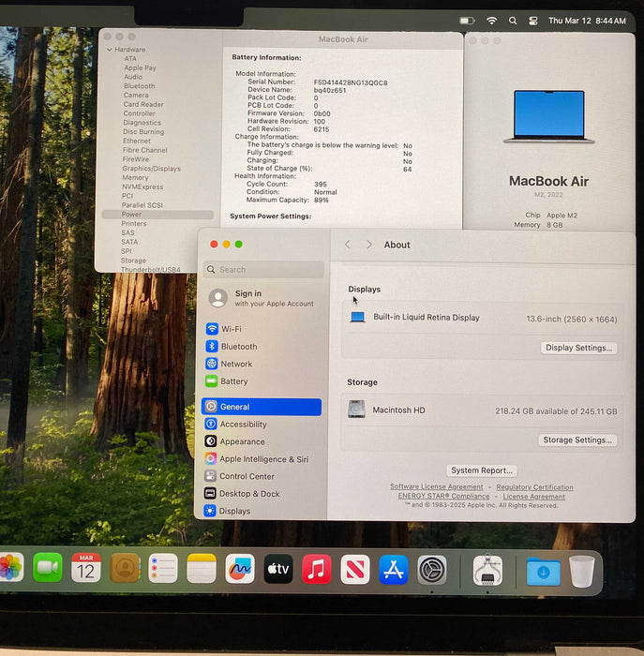Click the Sign in Apple Account avatar
Image resolution: width=644 pixels, height=656 pixels.
218,298
